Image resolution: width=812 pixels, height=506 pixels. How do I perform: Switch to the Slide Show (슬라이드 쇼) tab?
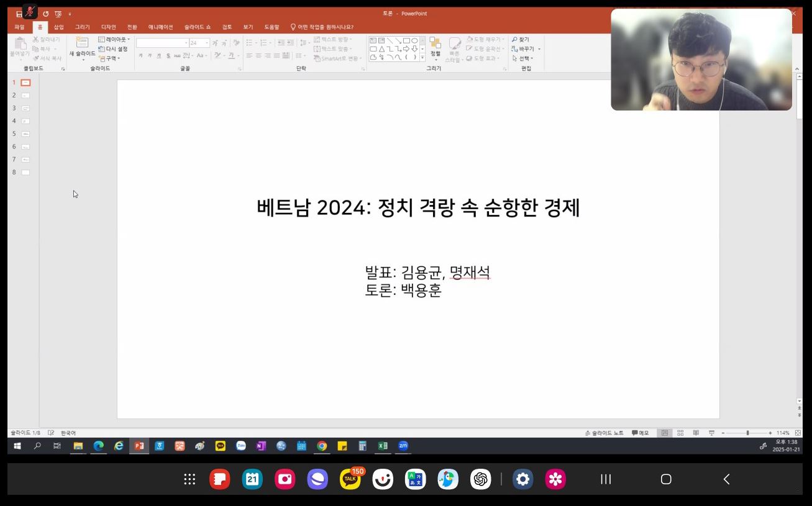197,27
